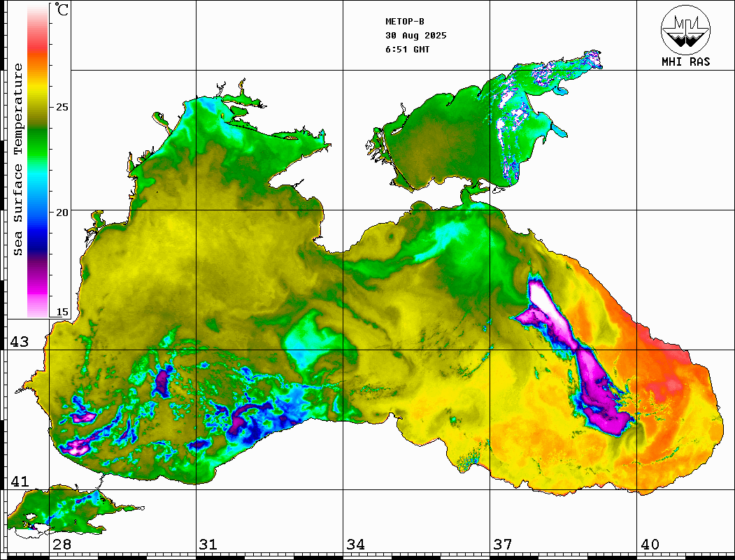This screenshot has height=560, width=735.
Task: Click the longitude label '31'
Action: [208, 545]
